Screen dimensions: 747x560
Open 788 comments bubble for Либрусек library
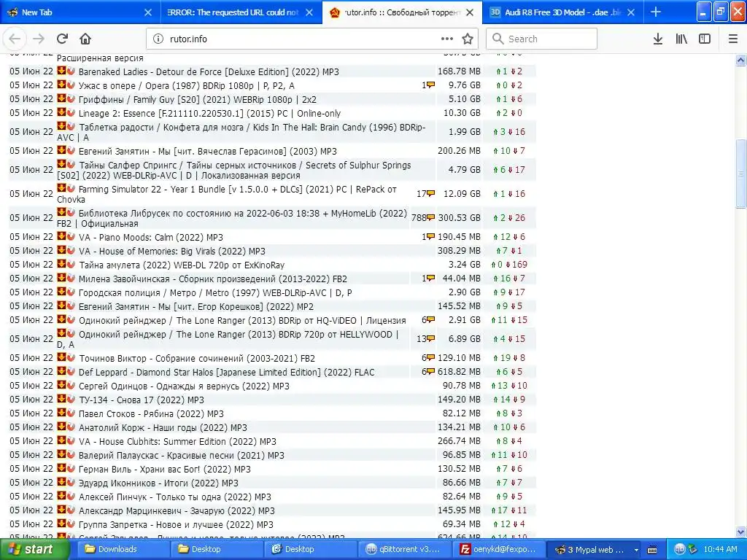coord(430,217)
